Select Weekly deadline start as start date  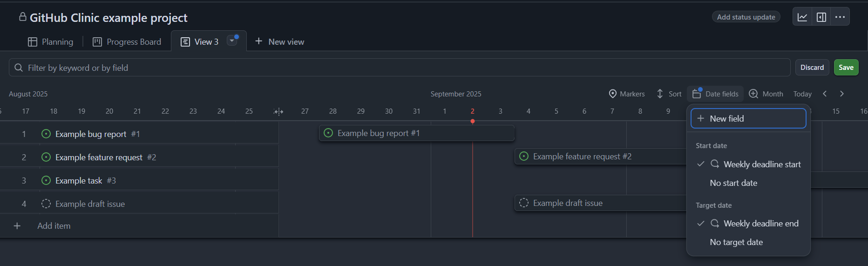pos(748,164)
